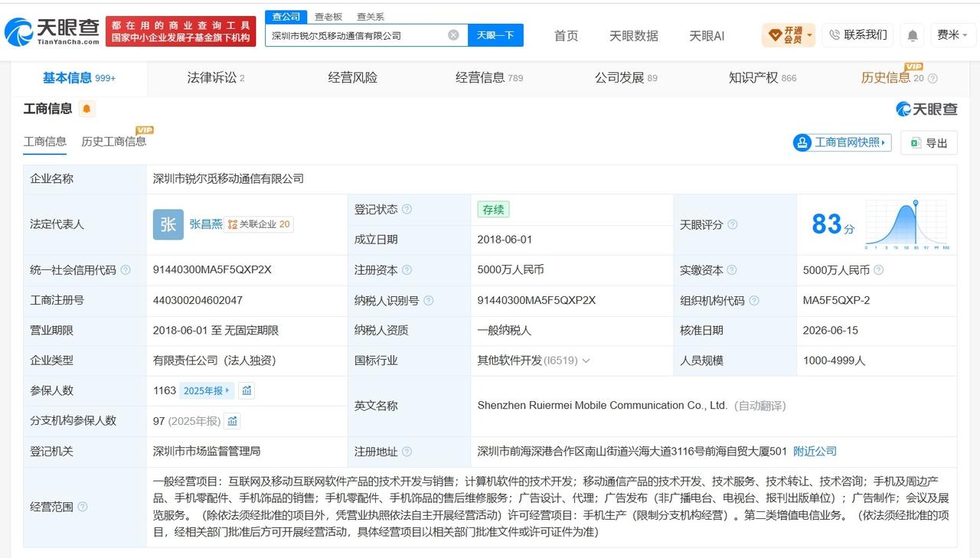Image resolution: width=980 pixels, height=558 pixels.
Task: Click the bell icon beside 工商信息 heading
Action: (x=87, y=109)
